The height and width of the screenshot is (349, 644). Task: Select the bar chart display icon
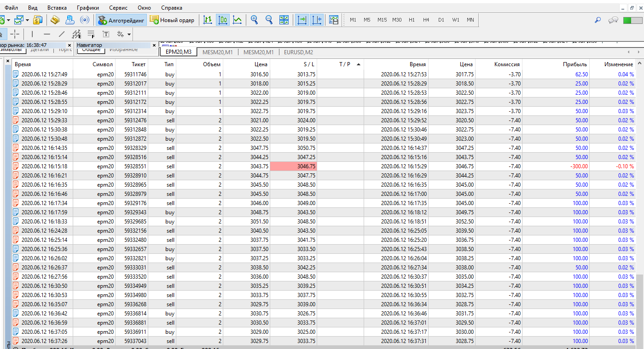pos(208,20)
